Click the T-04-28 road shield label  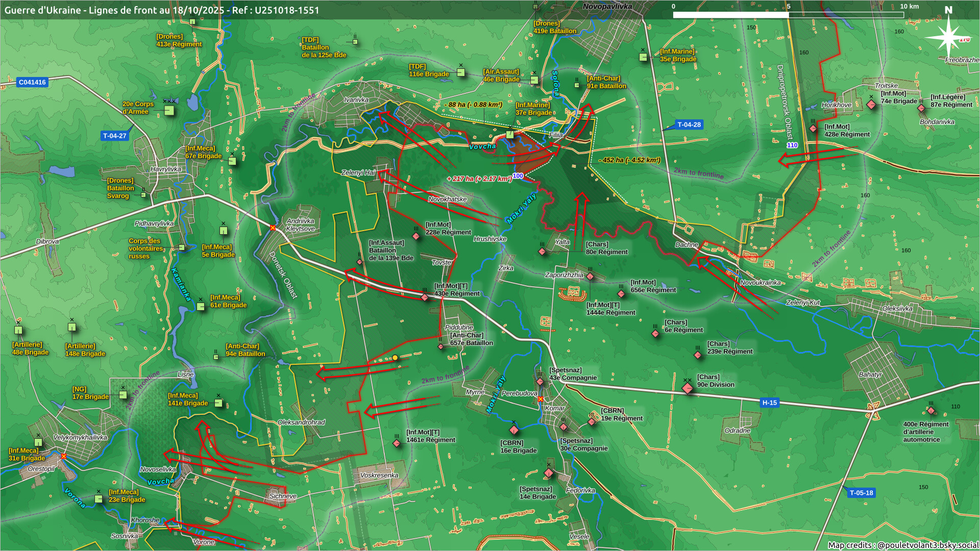tap(689, 124)
